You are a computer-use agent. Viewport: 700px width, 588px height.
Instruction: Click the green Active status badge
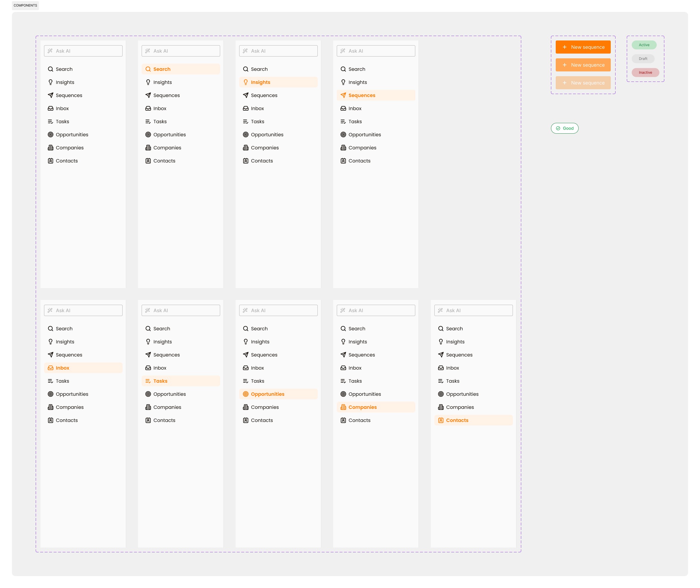point(644,45)
